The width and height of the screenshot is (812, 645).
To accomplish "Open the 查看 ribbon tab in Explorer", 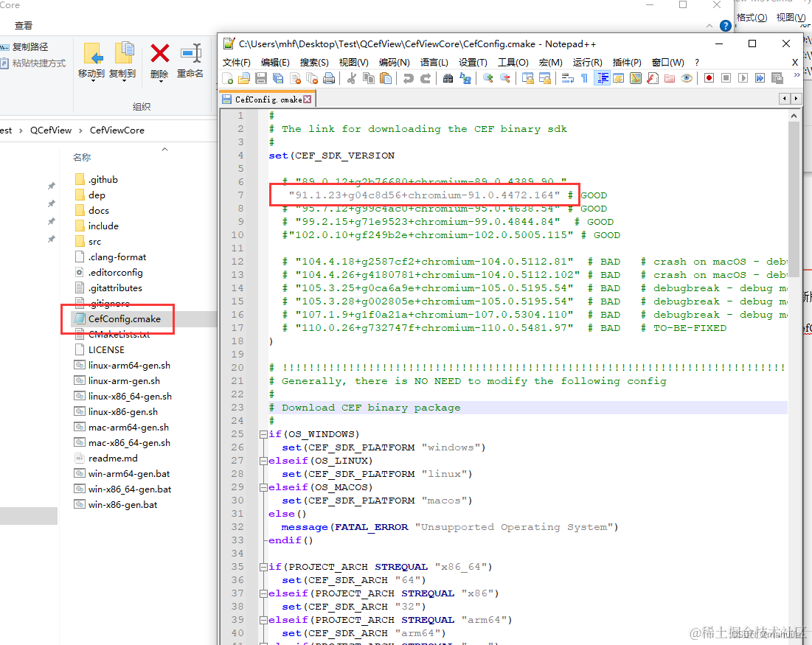I will (24, 25).
